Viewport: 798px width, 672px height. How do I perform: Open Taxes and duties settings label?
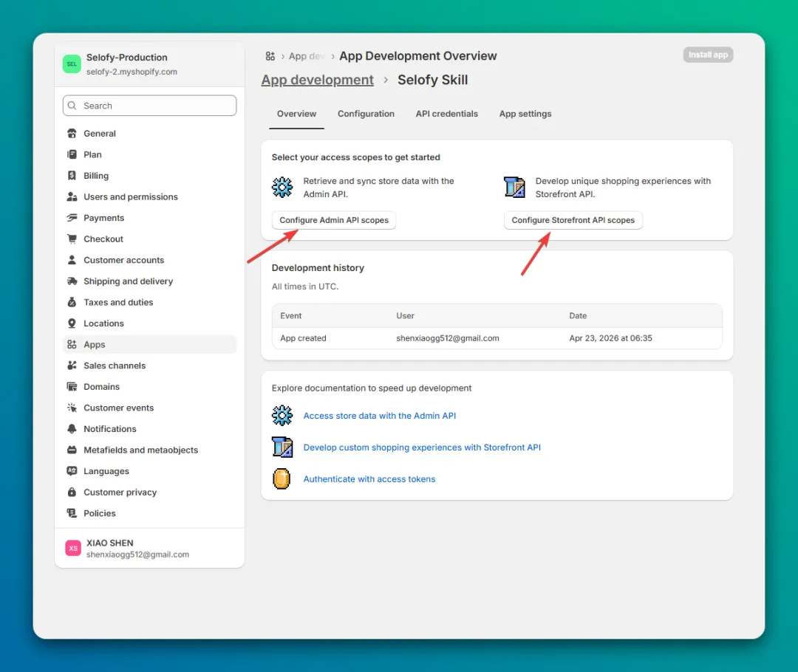118,302
